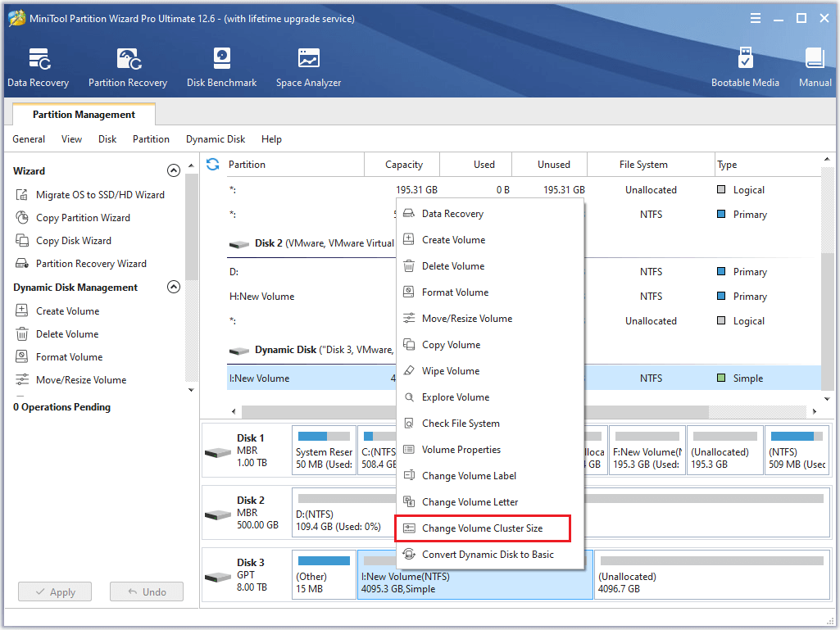Open the Data Recovery toolbar tool
Screen dimensions: 840x630
tap(38, 67)
